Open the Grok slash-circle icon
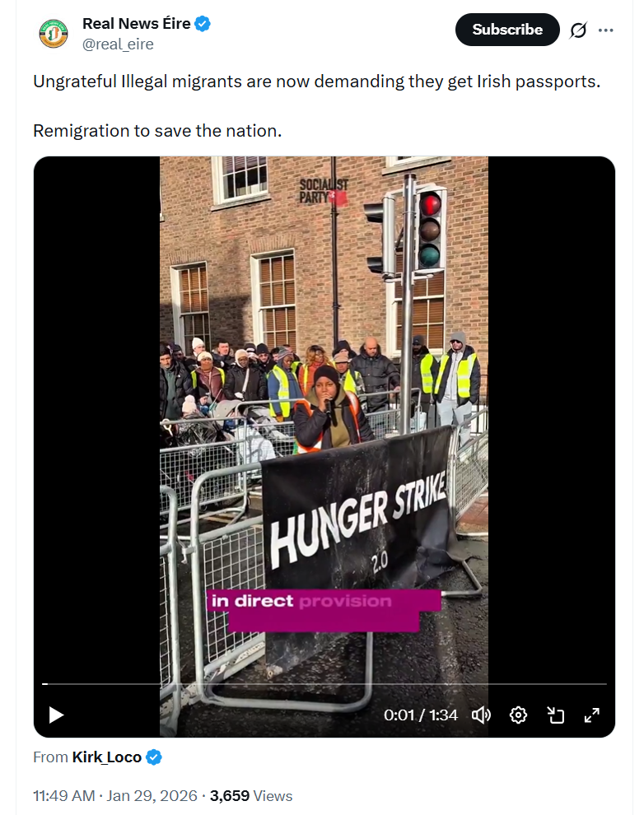 pos(578,30)
